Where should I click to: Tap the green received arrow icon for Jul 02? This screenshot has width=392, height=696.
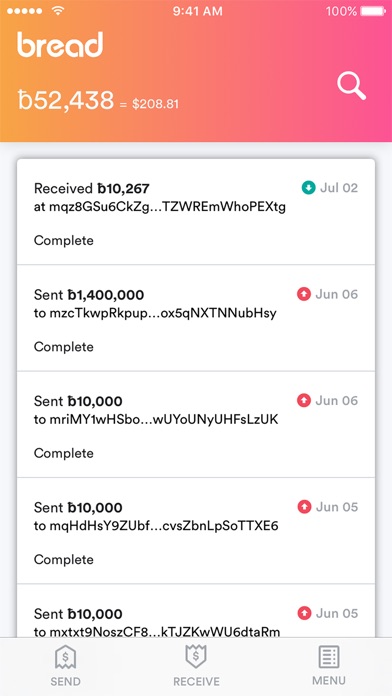[308, 188]
